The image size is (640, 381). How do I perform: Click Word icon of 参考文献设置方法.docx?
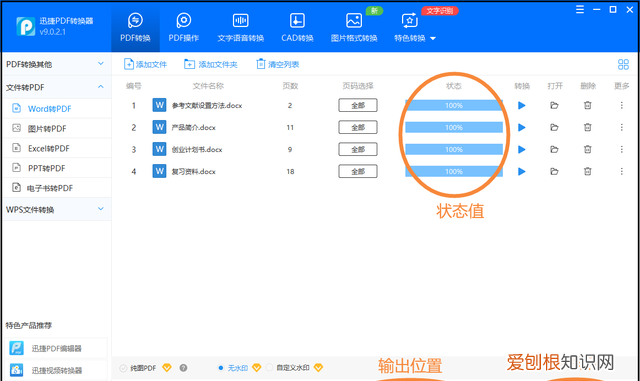(x=159, y=105)
